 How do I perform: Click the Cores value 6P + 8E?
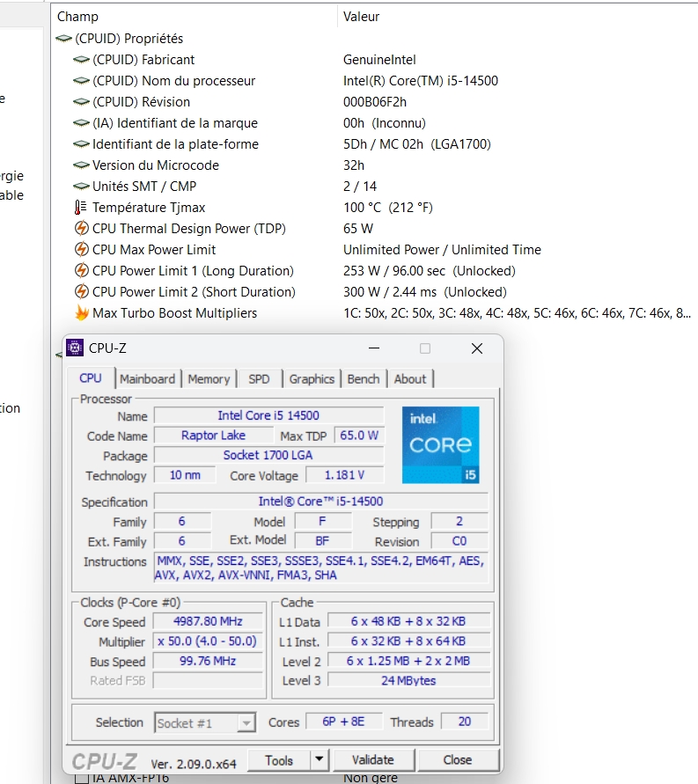[343, 722]
